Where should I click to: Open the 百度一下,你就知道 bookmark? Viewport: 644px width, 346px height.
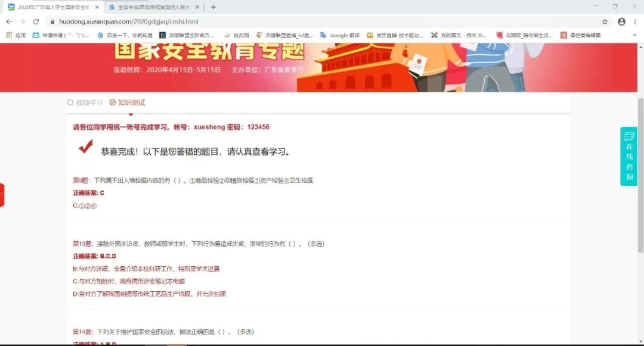click(125, 35)
